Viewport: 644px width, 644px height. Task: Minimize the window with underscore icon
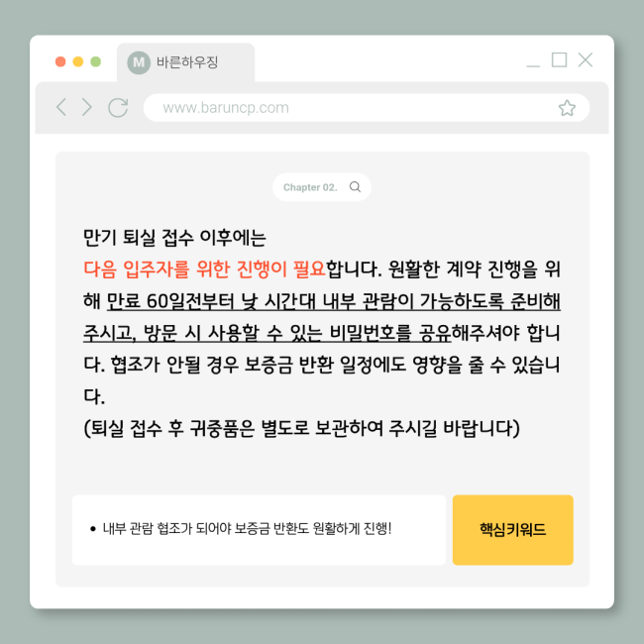coord(533,64)
